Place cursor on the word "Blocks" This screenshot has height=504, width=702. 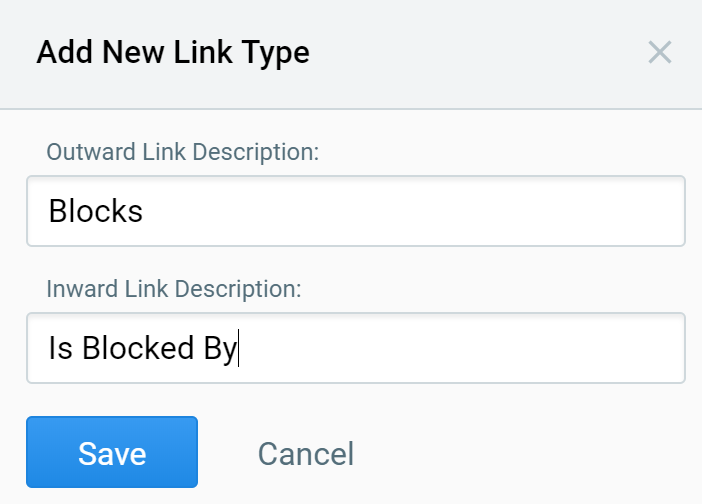tap(96, 211)
